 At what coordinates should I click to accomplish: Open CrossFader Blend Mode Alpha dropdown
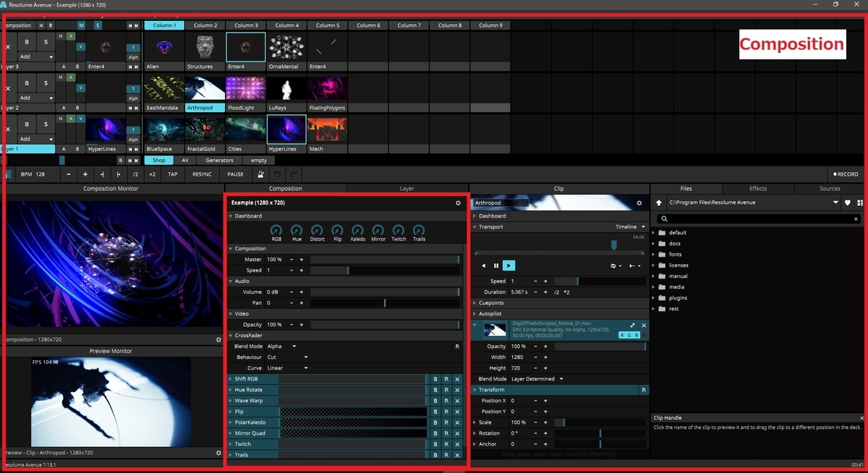point(282,346)
